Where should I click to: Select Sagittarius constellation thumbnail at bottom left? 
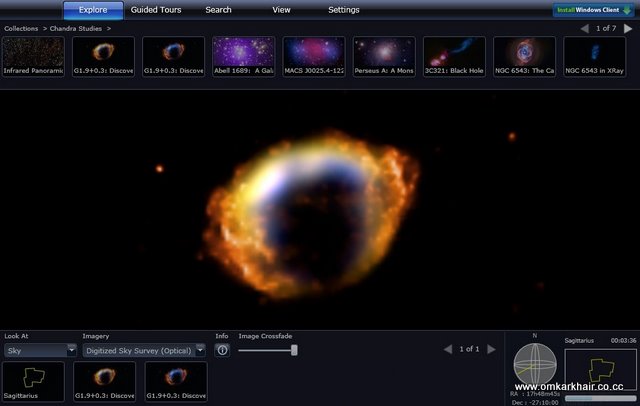[33, 382]
